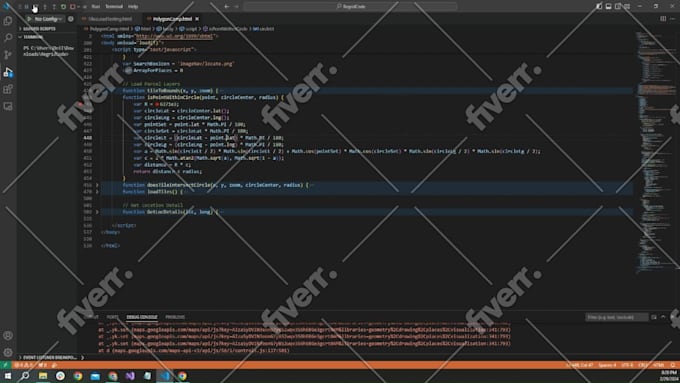Expand the Event Listener Breakpoints section
This screenshot has width=680, height=383.
[x=49, y=357]
